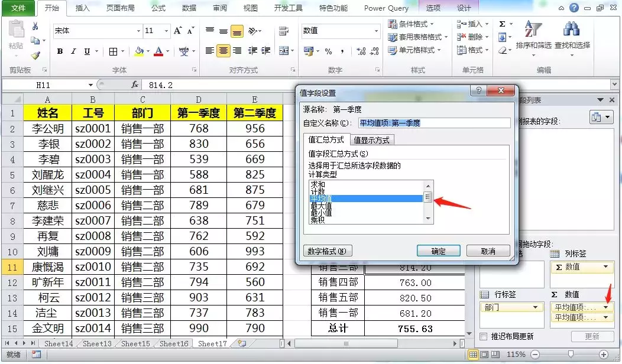Viewport: 622px width, 364px height.
Task: Open the 值显示方式 dialog tab
Action: point(372,140)
